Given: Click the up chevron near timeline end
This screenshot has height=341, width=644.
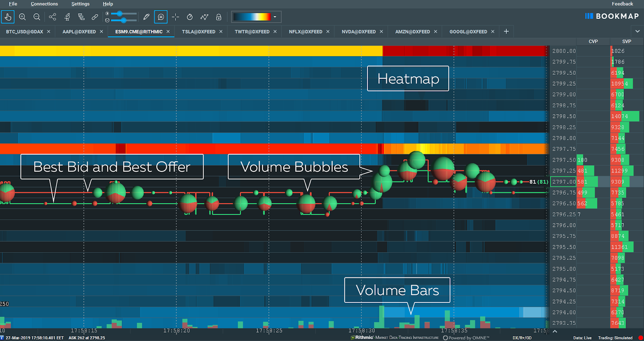Looking at the screenshot, I should pos(555,331).
